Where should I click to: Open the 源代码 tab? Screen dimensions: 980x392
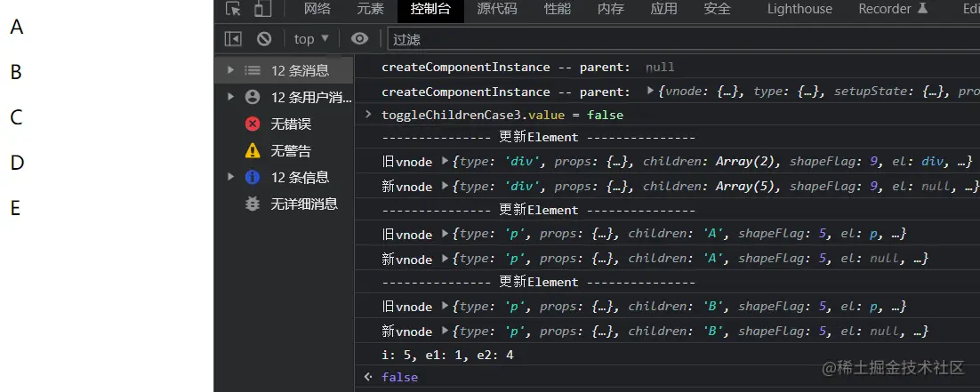pyautogui.click(x=497, y=9)
